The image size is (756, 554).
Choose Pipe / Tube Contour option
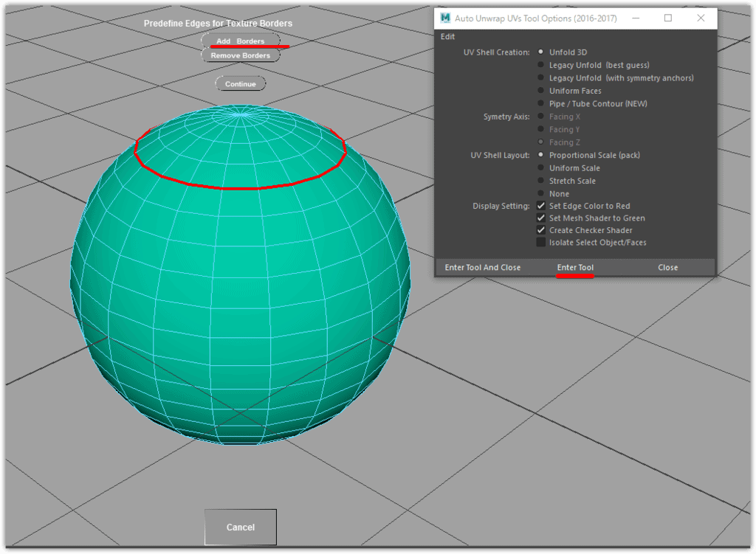[x=541, y=104]
